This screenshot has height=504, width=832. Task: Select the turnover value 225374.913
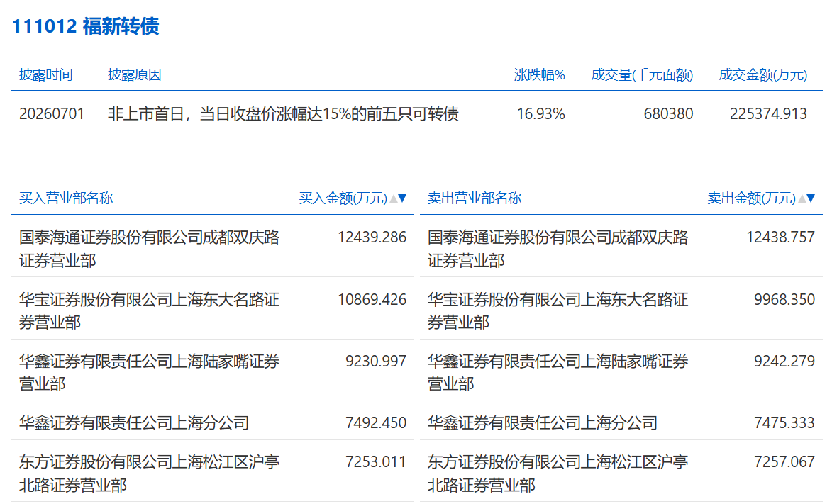point(768,114)
